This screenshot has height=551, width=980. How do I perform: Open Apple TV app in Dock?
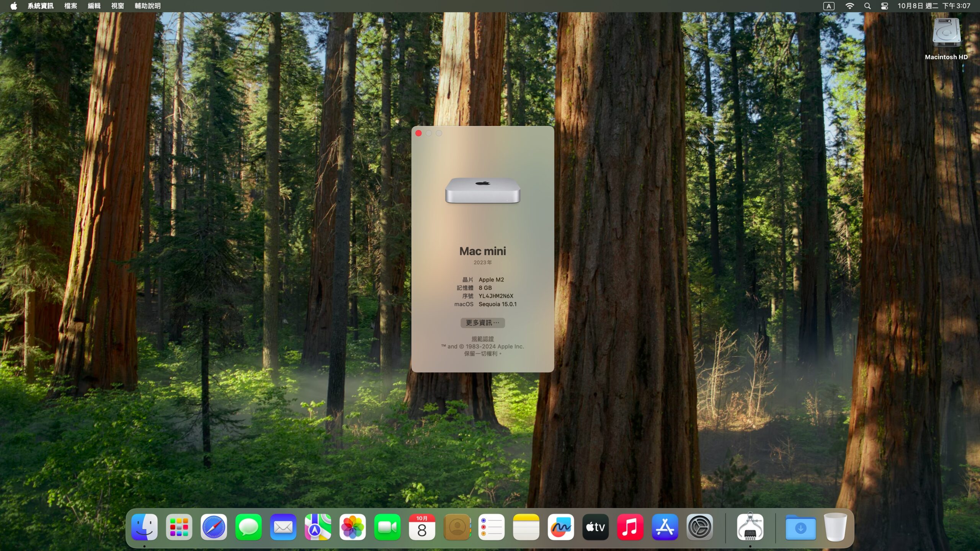coord(595,527)
